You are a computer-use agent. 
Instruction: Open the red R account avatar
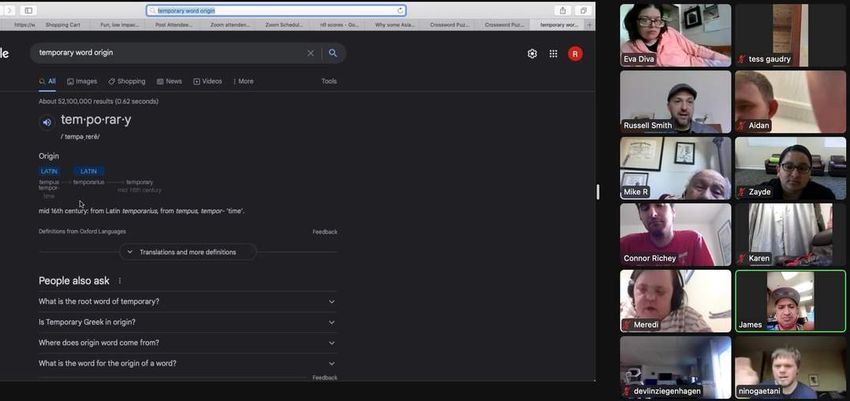pos(575,54)
